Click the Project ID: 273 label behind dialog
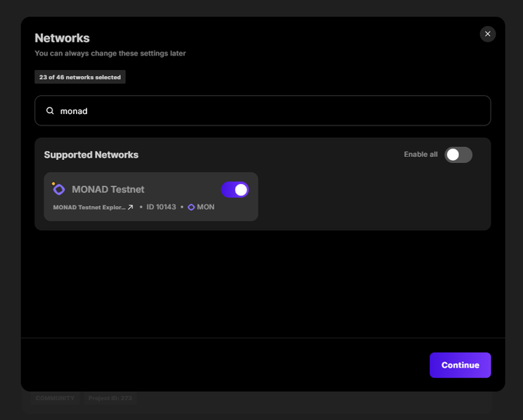This screenshot has height=420, width=523. (110, 398)
